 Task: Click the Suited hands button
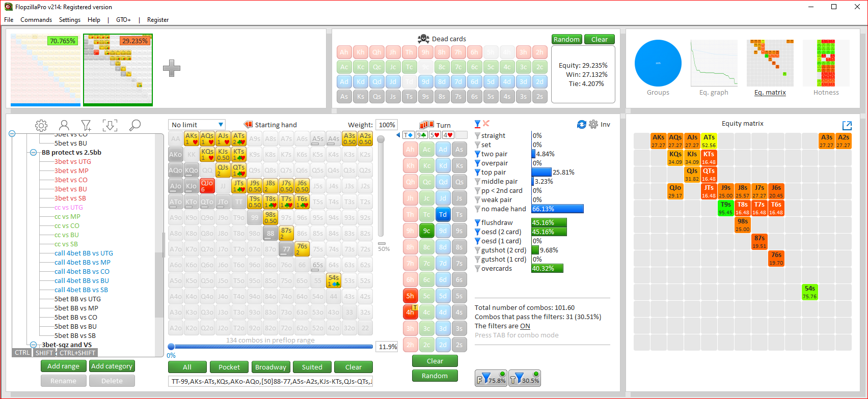click(x=312, y=367)
